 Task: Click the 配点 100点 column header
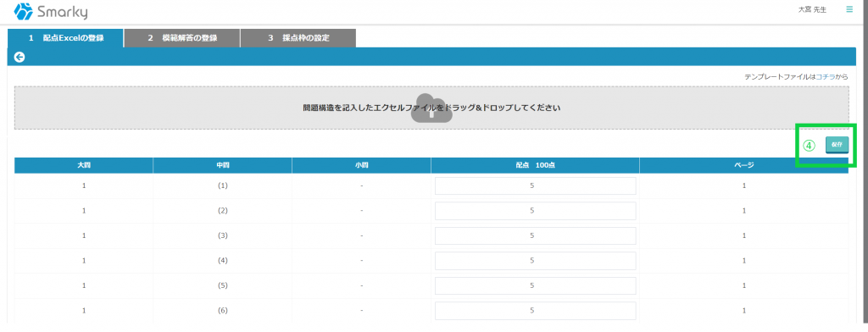point(536,165)
